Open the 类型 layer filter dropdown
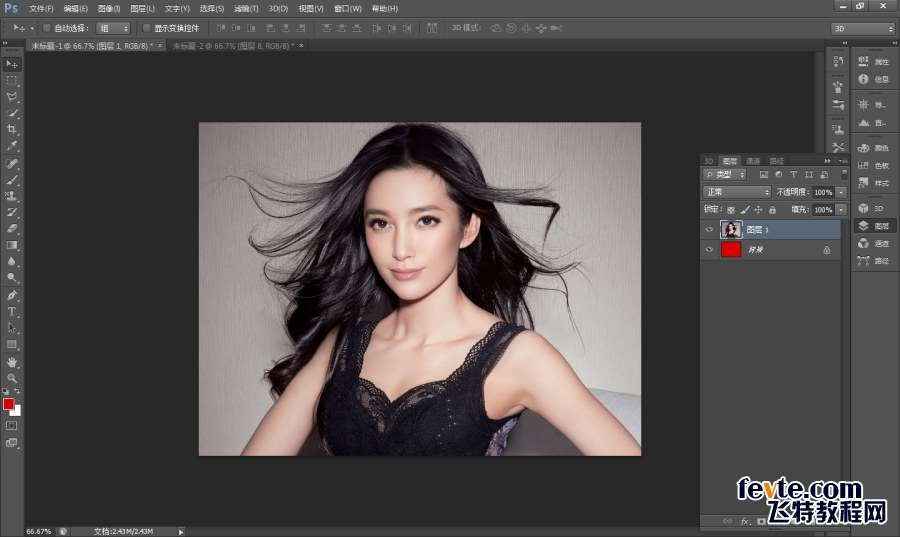 click(725, 174)
